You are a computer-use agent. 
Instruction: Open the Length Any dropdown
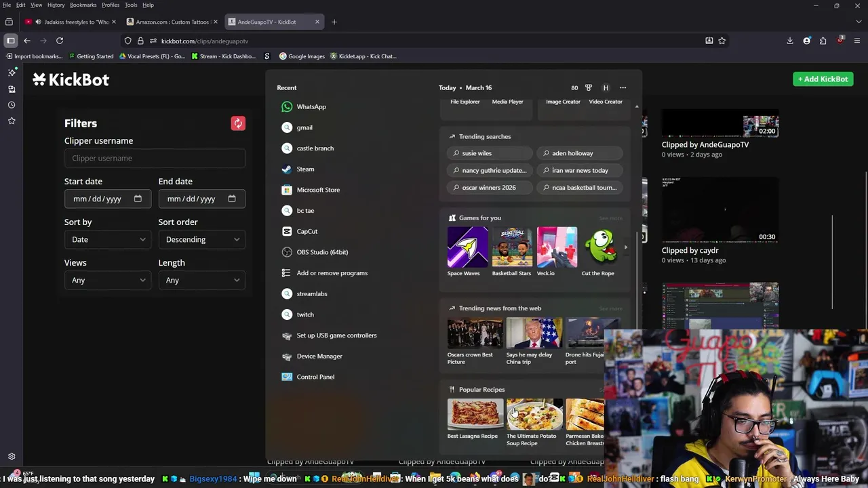pos(201,280)
